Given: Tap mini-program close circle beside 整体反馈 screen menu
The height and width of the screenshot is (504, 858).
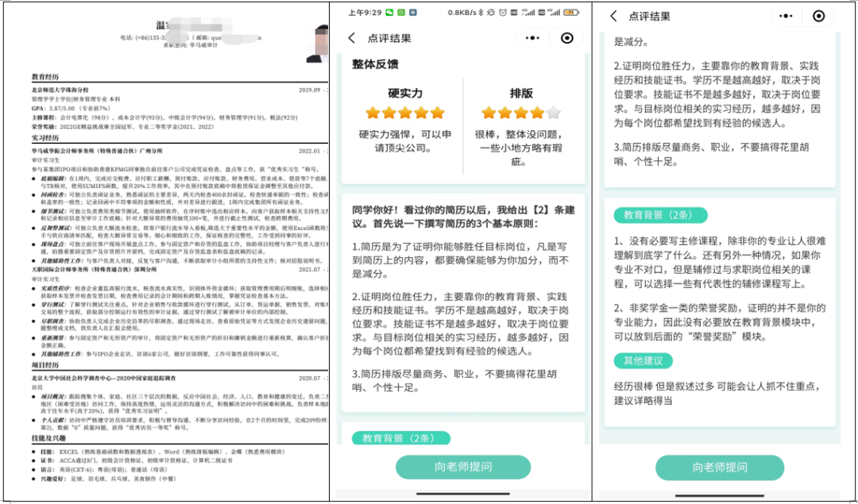Looking at the screenshot, I should (x=566, y=38).
